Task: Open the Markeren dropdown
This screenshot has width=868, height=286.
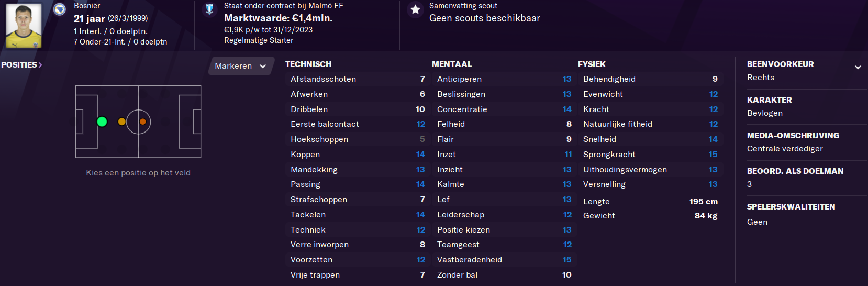Action: (x=241, y=66)
